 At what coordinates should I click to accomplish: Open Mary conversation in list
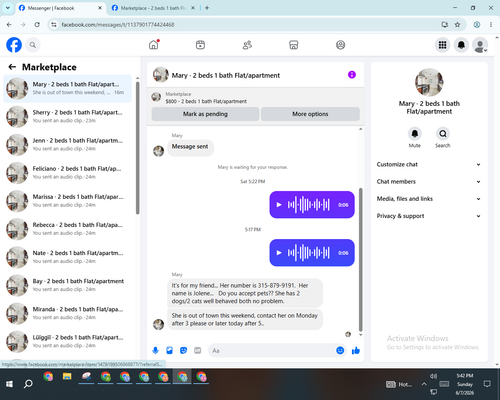(67, 88)
